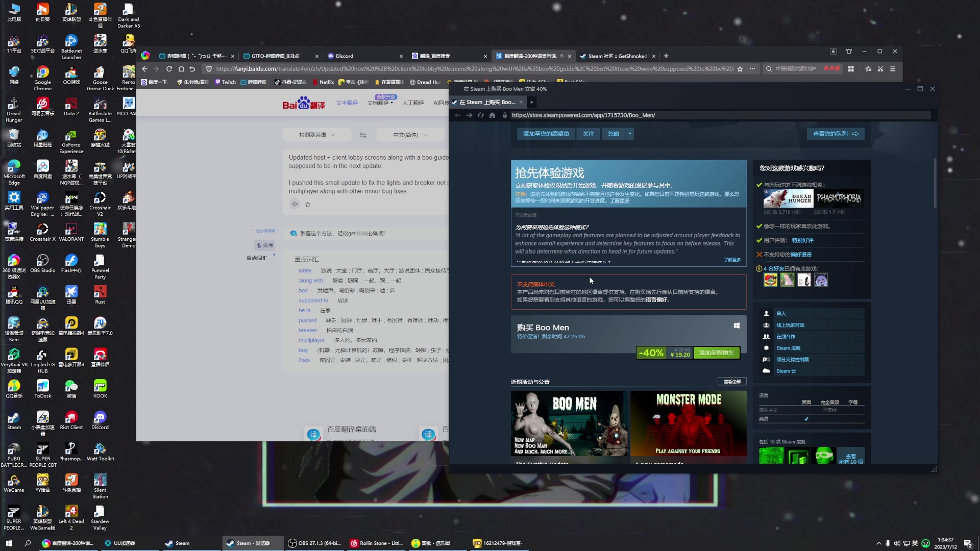
Task: Click the volume icon in system tray
Action: click(x=897, y=543)
